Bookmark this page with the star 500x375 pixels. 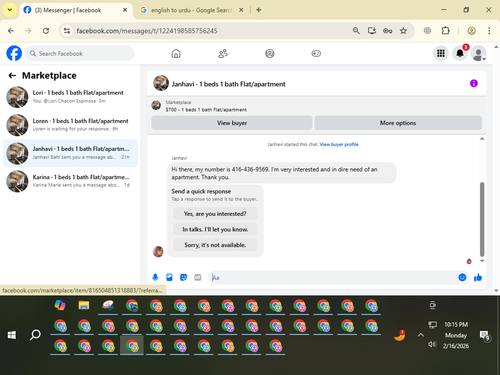pyautogui.click(x=403, y=31)
